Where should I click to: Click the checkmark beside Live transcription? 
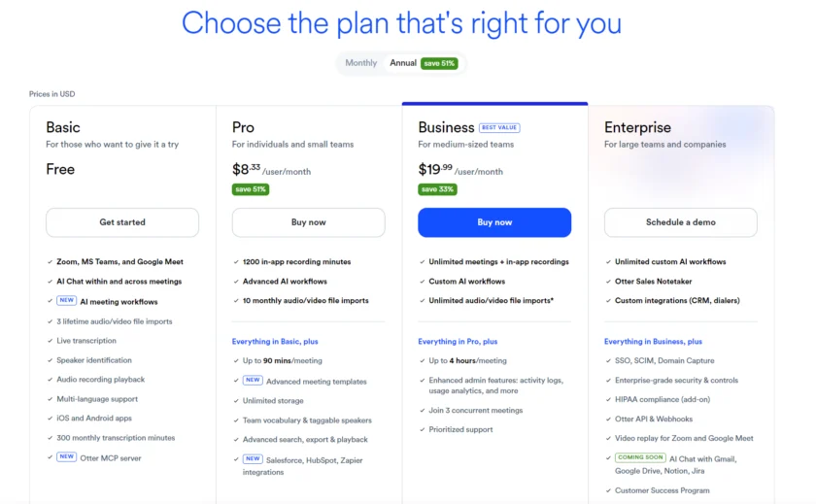click(50, 341)
